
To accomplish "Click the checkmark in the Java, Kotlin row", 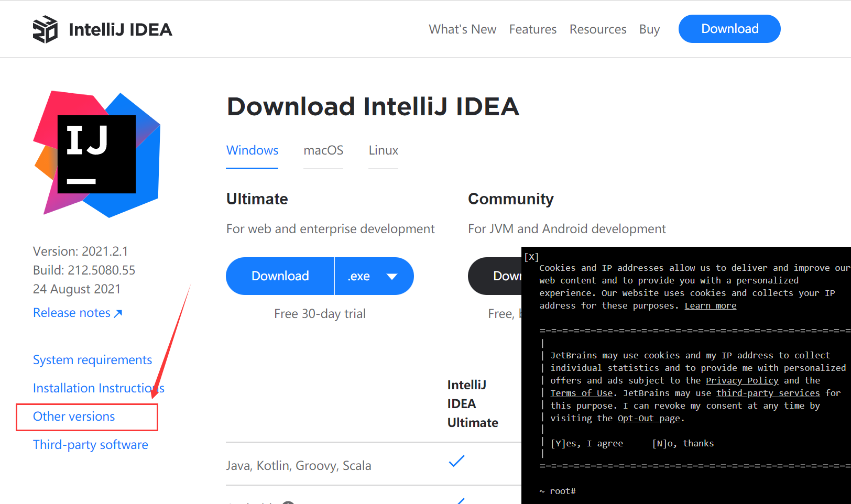I will (x=456, y=461).
